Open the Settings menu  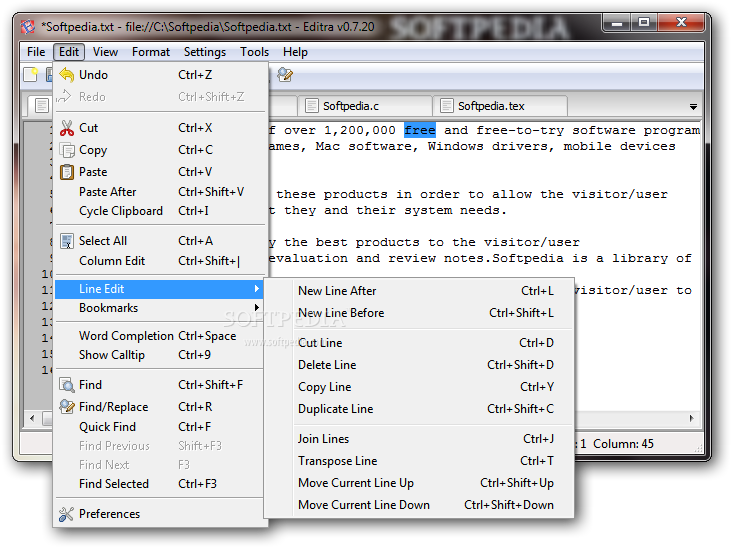pos(204,52)
